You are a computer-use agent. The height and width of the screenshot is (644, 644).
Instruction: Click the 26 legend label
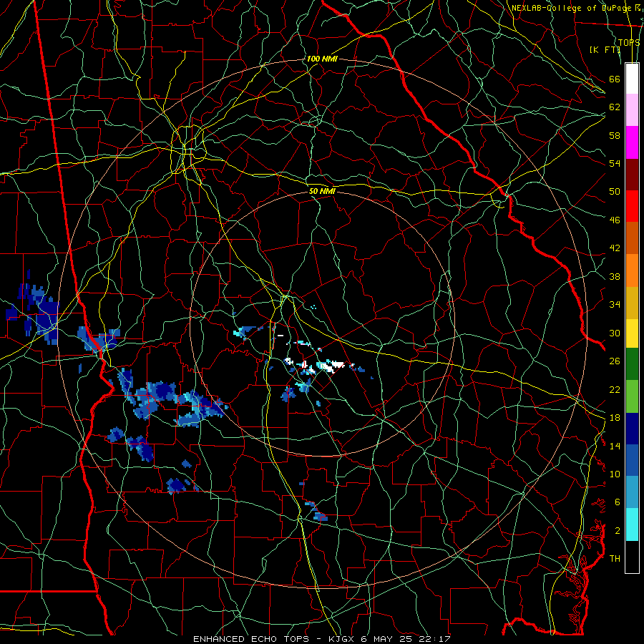615,361
